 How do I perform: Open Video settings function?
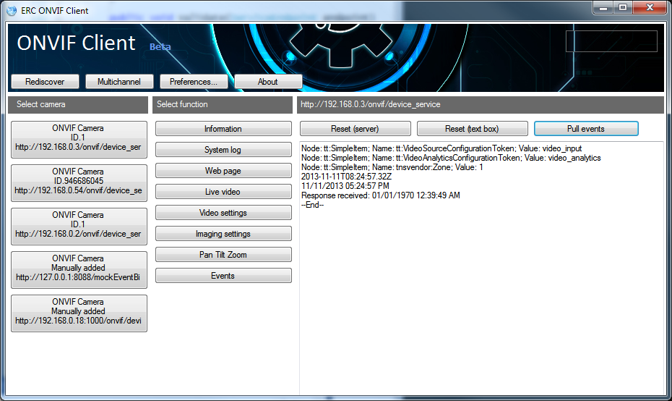[x=223, y=212]
